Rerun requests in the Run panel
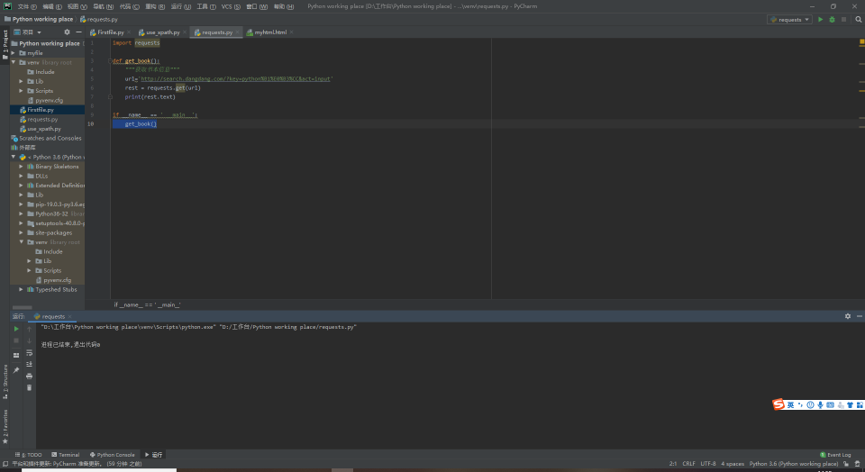Viewport: 865px width, 472px height. [16, 329]
